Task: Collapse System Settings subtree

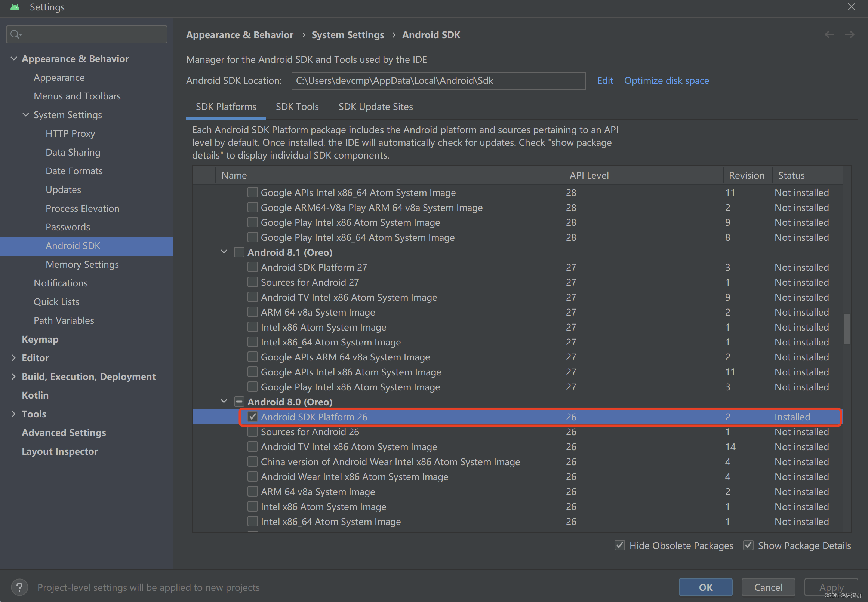Action: (x=26, y=115)
